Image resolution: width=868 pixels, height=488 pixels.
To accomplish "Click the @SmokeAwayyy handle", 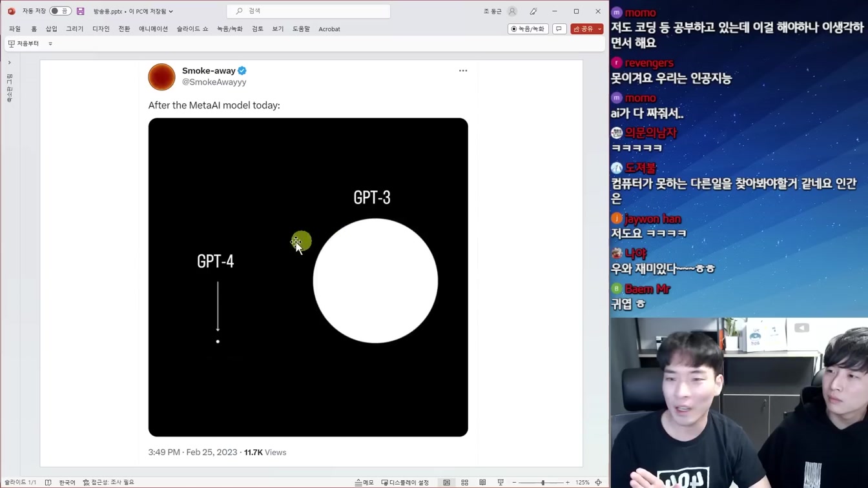I will pos(214,83).
